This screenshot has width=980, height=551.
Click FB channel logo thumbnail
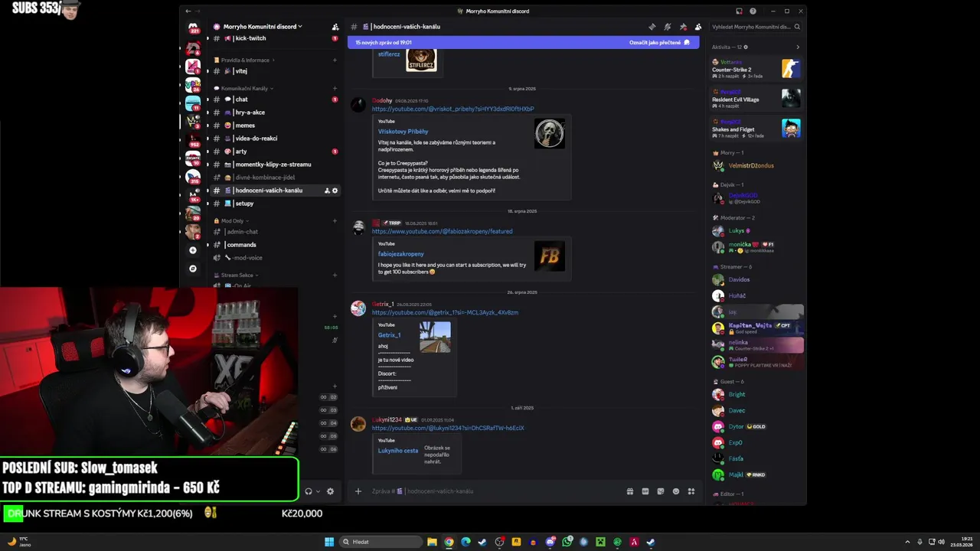point(550,256)
